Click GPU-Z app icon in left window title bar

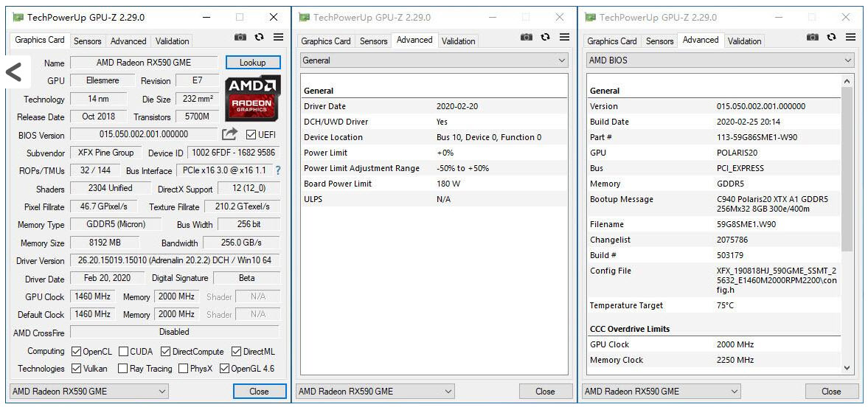[18, 17]
